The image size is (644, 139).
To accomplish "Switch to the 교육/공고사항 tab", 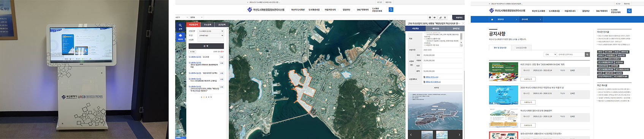I will point(521,48).
